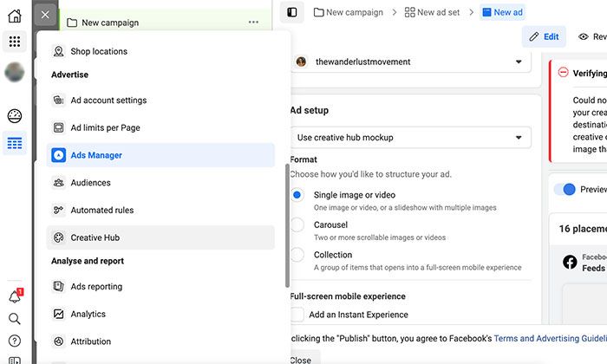Open Ads reporting menu item
This screenshot has height=364, width=607.
click(160, 286)
